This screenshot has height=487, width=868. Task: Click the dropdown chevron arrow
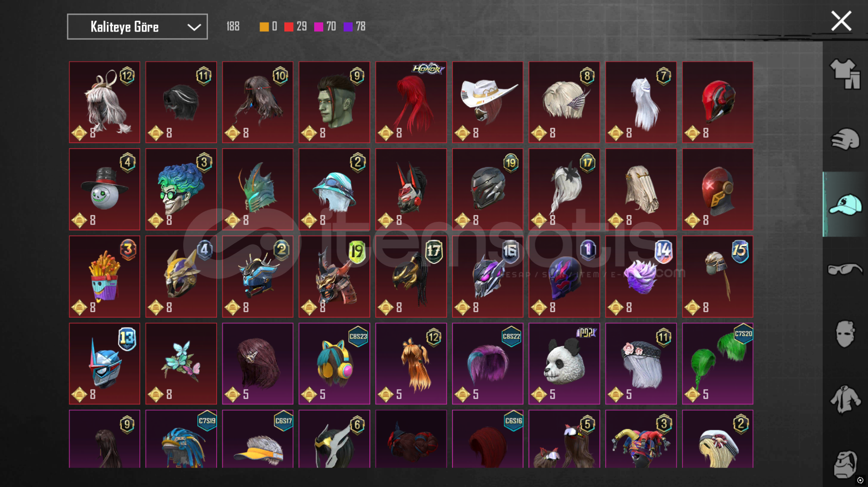194,27
